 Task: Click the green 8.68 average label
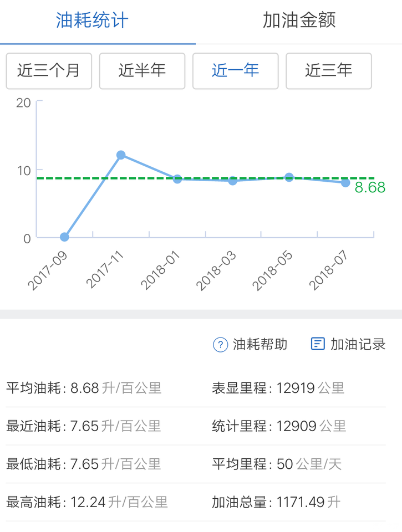click(370, 188)
